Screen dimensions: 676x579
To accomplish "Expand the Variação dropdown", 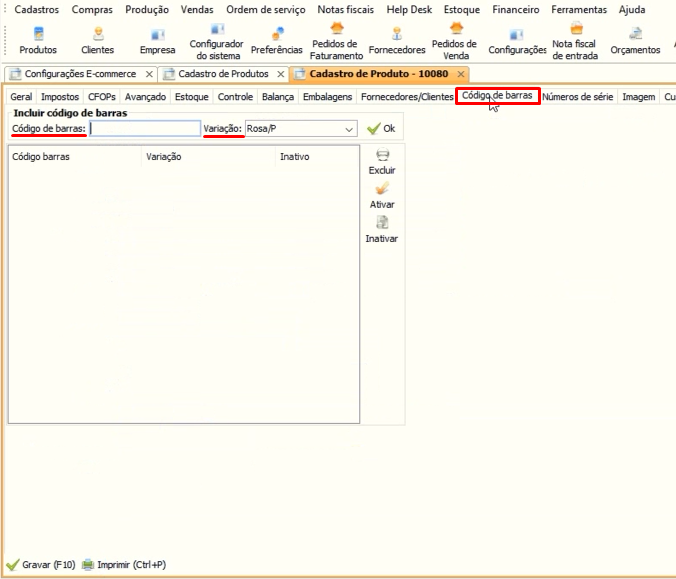I will tap(349, 129).
